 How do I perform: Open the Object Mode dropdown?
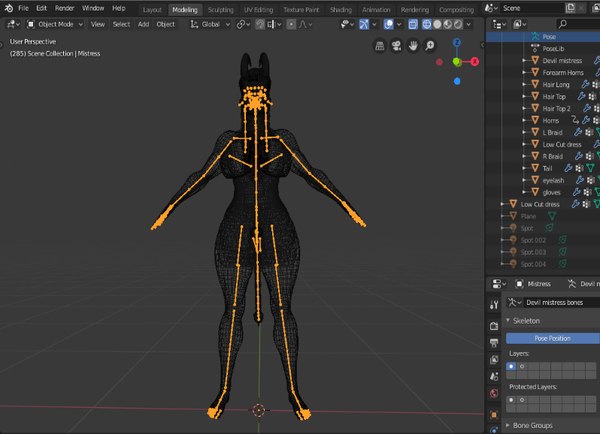(x=55, y=24)
